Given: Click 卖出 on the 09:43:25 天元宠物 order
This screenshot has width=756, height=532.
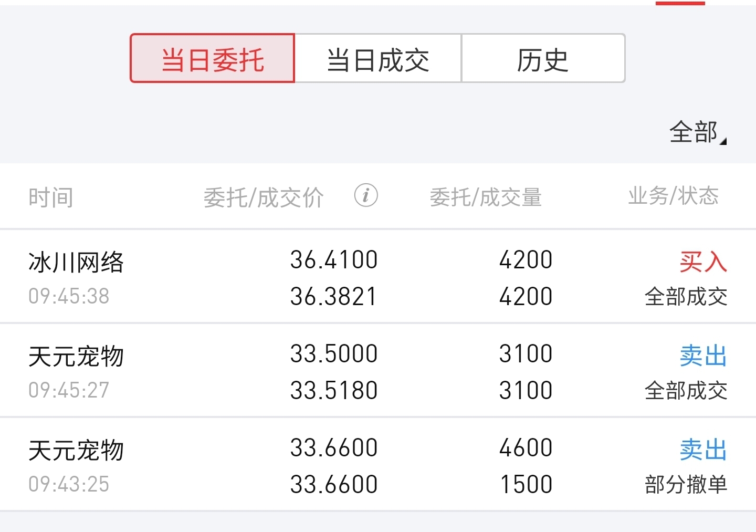Looking at the screenshot, I should tap(703, 450).
